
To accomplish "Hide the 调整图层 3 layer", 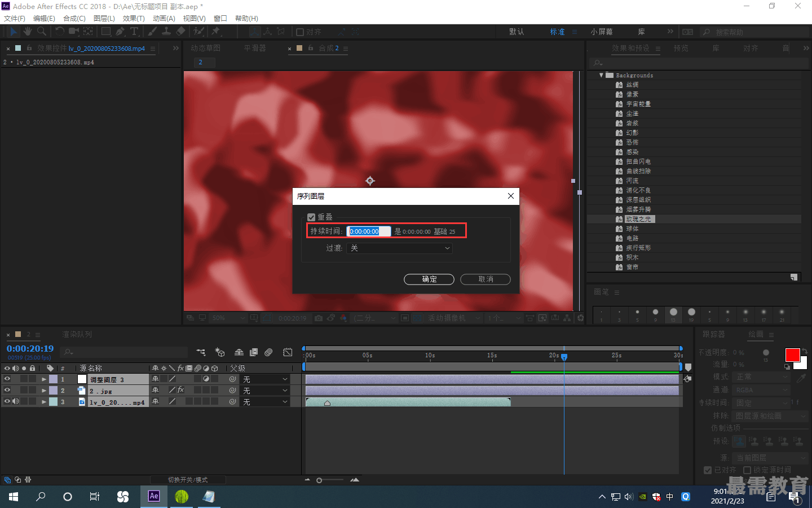I will point(7,379).
